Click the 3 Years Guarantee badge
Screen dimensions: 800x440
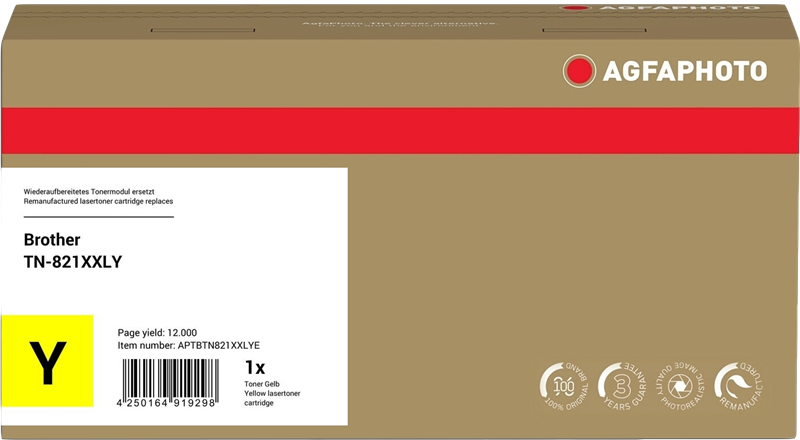click(622, 386)
